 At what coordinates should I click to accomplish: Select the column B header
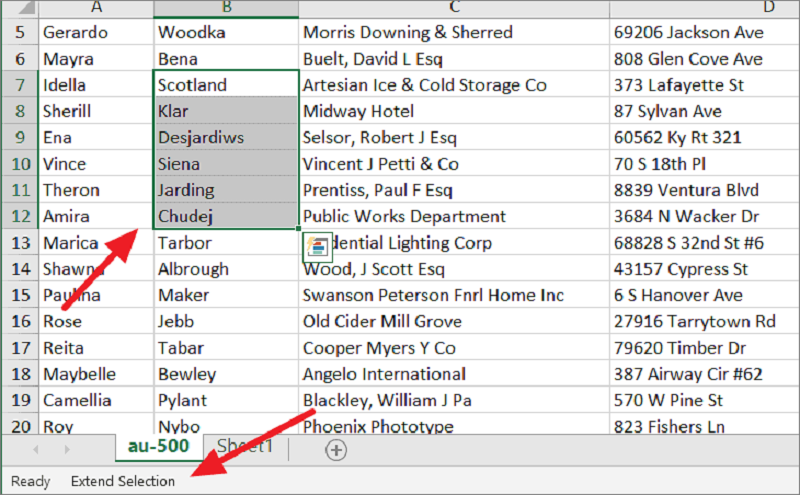(226, 8)
